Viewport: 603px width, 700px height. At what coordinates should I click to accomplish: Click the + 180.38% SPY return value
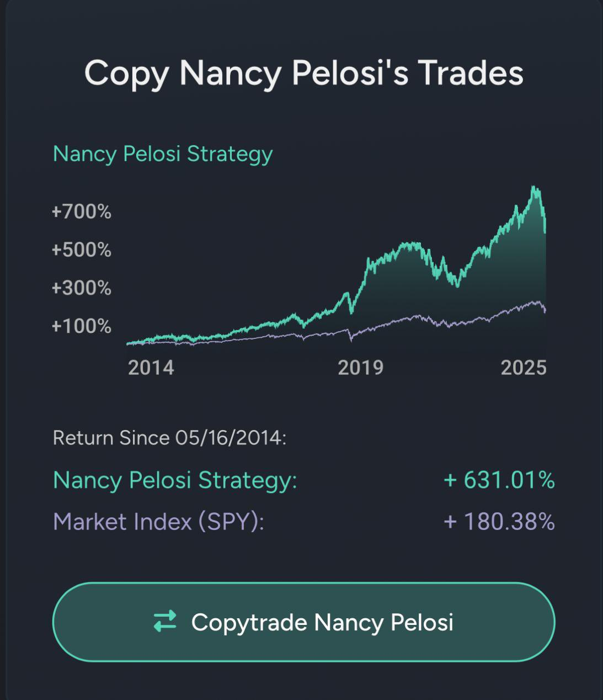pyautogui.click(x=499, y=522)
